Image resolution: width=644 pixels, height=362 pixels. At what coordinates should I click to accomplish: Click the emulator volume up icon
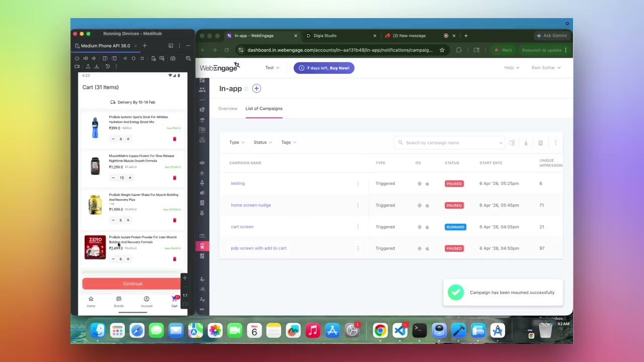[x=85, y=58]
